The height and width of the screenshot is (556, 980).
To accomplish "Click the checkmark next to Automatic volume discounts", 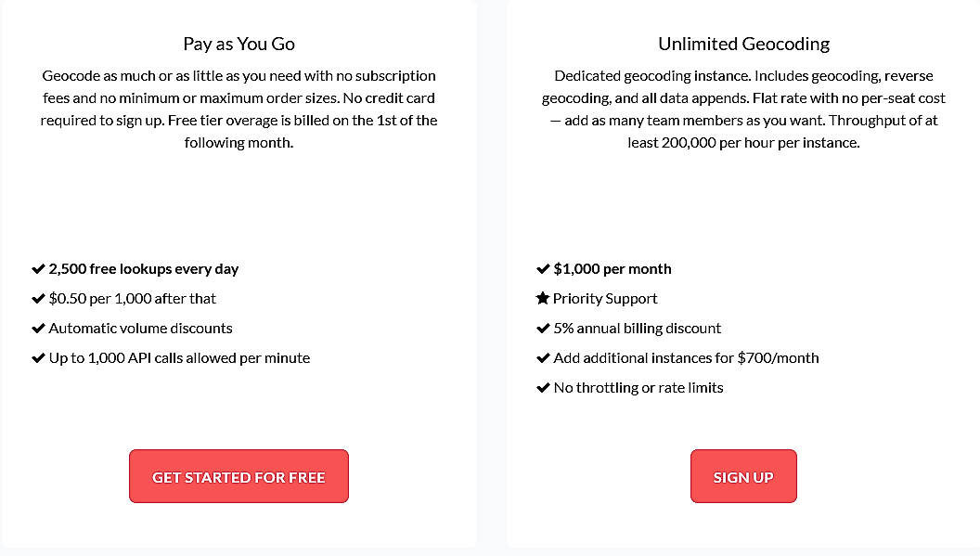I will pos(39,328).
